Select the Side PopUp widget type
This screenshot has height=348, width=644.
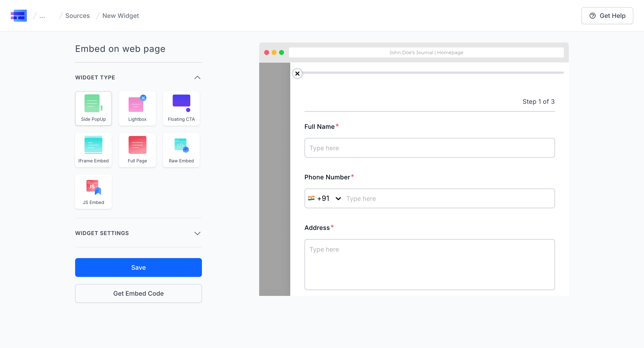93,108
